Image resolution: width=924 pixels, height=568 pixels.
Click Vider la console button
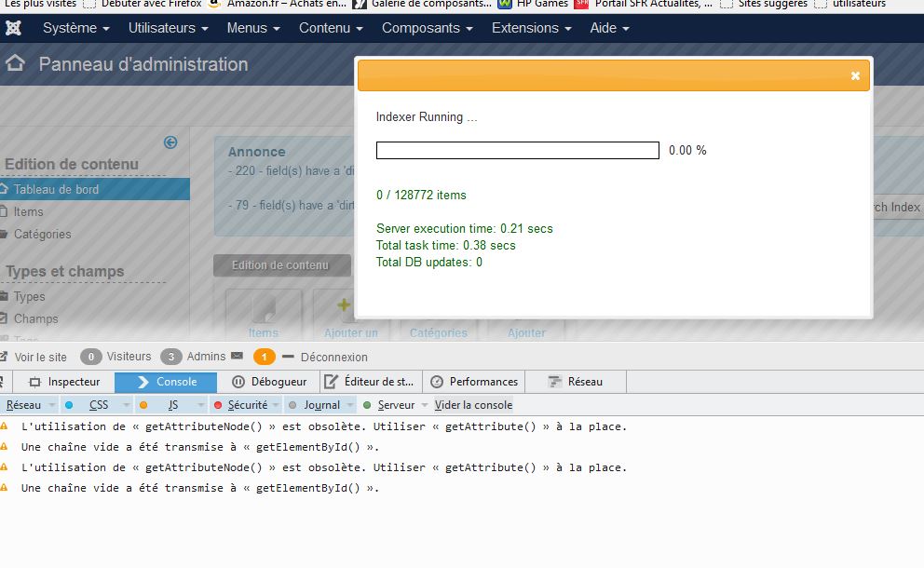point(473,405)
